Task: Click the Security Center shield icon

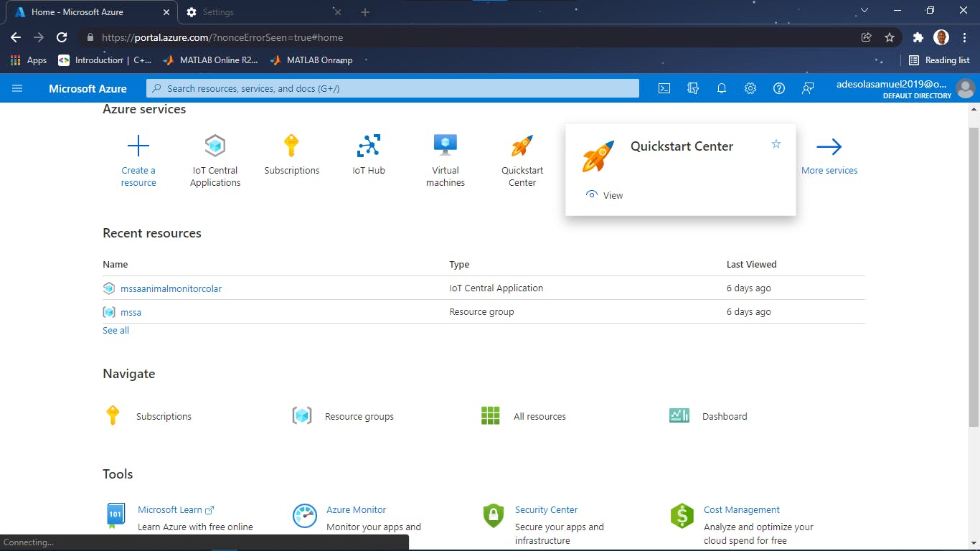Action: coord(494,516)
